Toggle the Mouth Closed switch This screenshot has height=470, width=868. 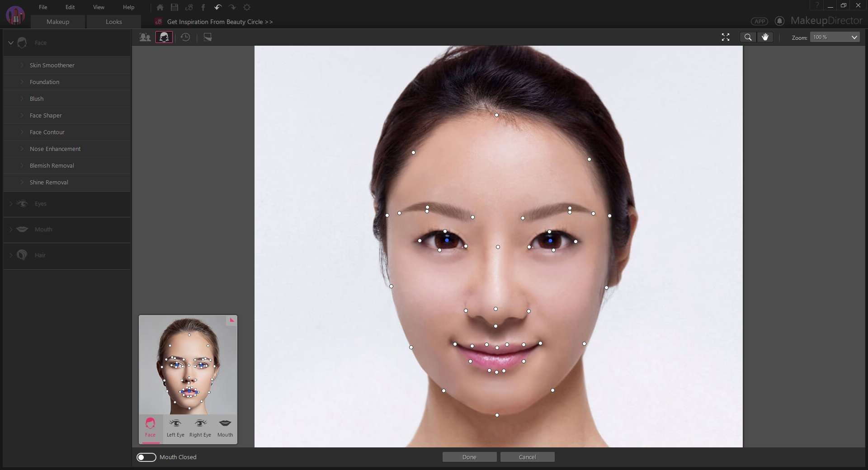(x=146, y=457)
